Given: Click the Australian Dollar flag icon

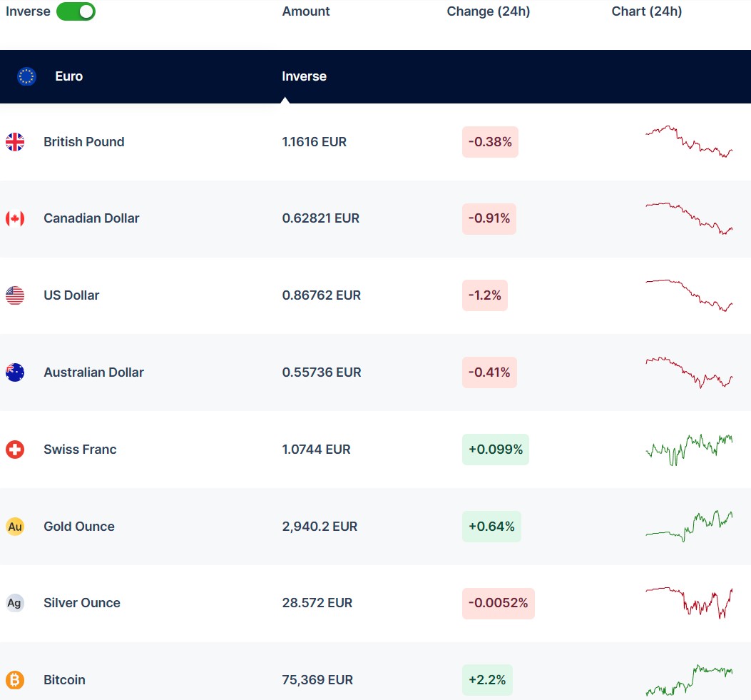Looking at the screenshot, I should coord(15,372).
